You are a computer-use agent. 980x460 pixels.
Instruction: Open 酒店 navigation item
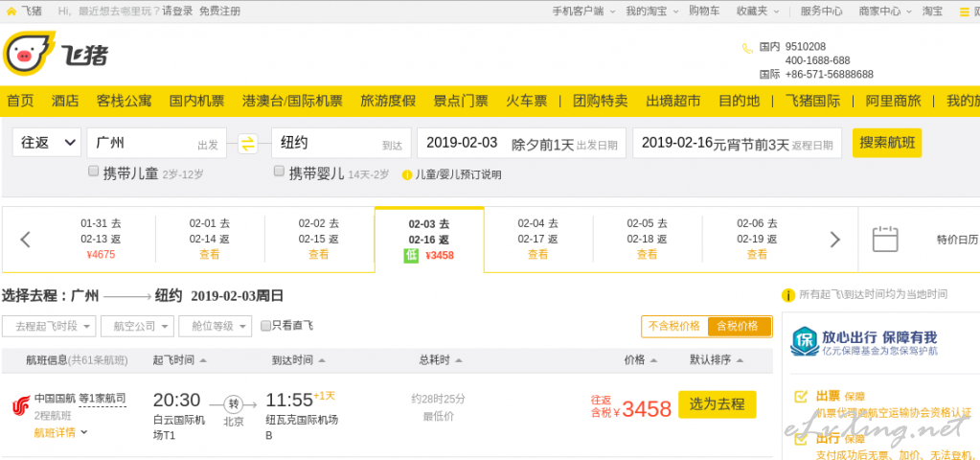click(65, 101)
